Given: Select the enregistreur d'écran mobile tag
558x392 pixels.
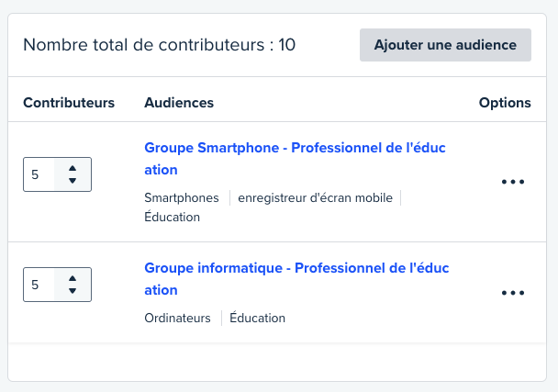Looking at the screenshot, I should [315, 197].
